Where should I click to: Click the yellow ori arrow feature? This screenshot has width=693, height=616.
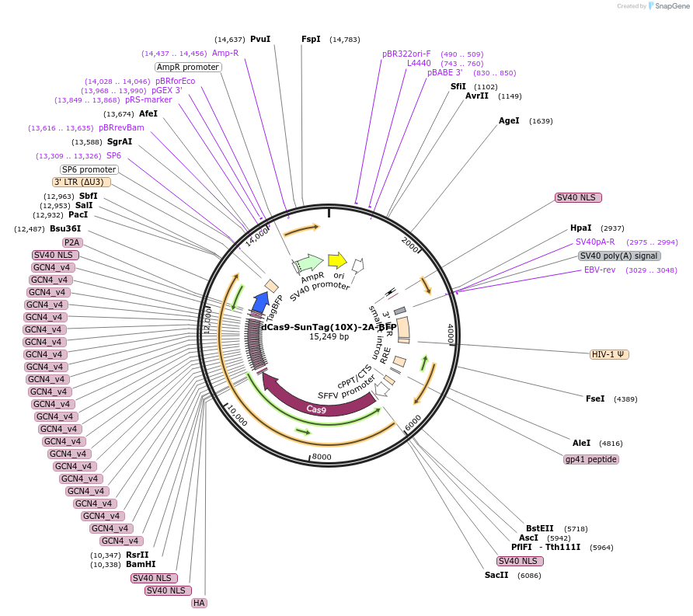coord(337,260)
